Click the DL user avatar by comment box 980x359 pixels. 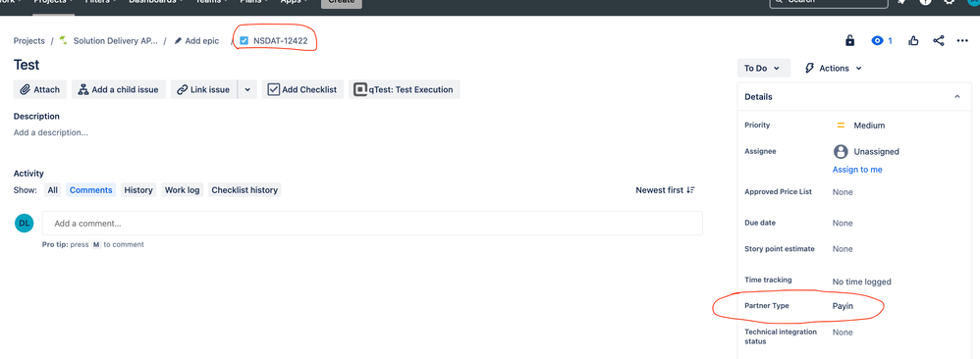click(x=24, y=223)
